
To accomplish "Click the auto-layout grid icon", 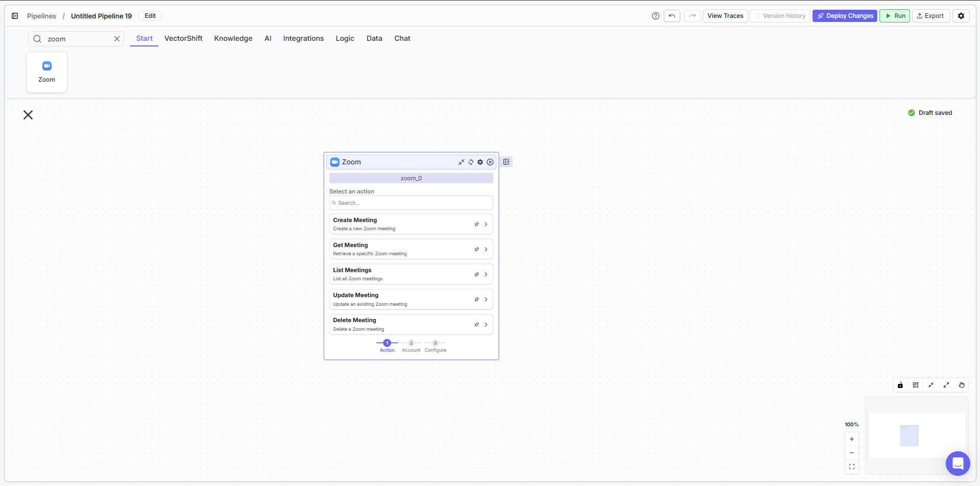I will [x=916, y=385].
